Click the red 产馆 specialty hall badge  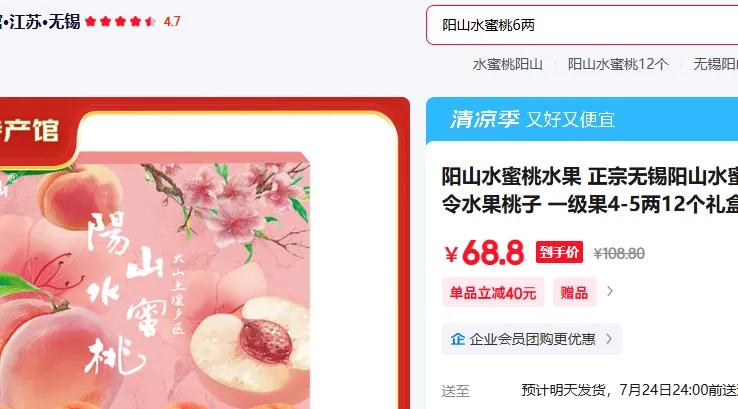coord(33,132)
